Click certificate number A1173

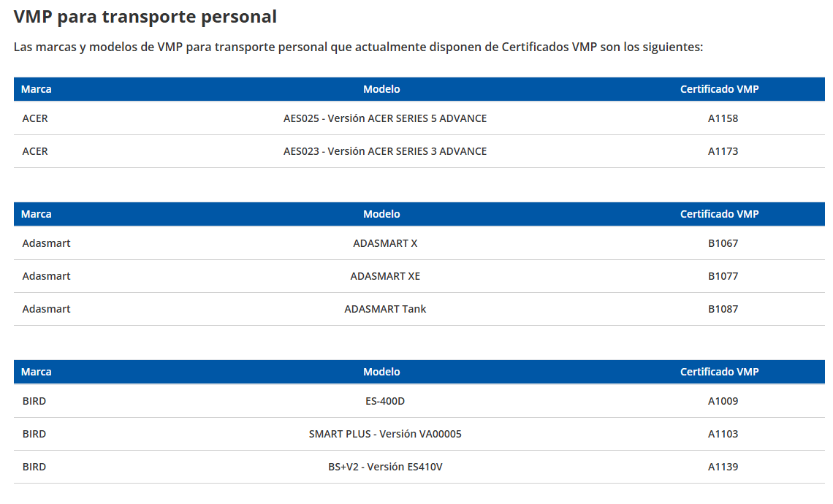tap(723, 151)
